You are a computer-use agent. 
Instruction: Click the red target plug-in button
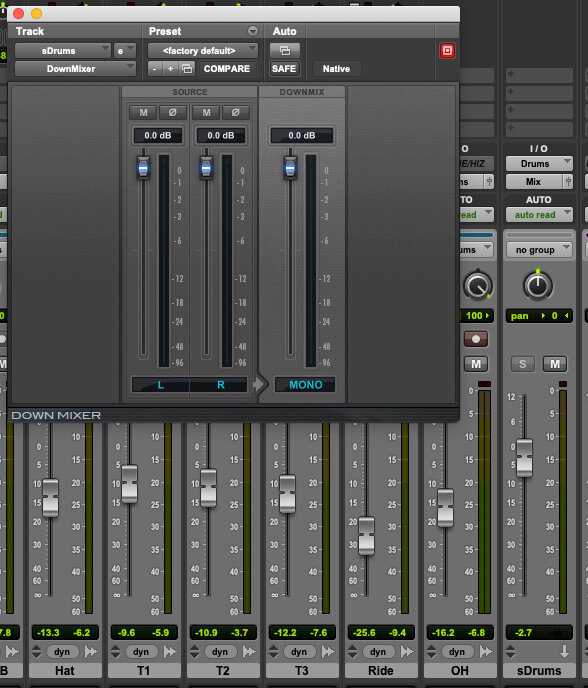447,50
